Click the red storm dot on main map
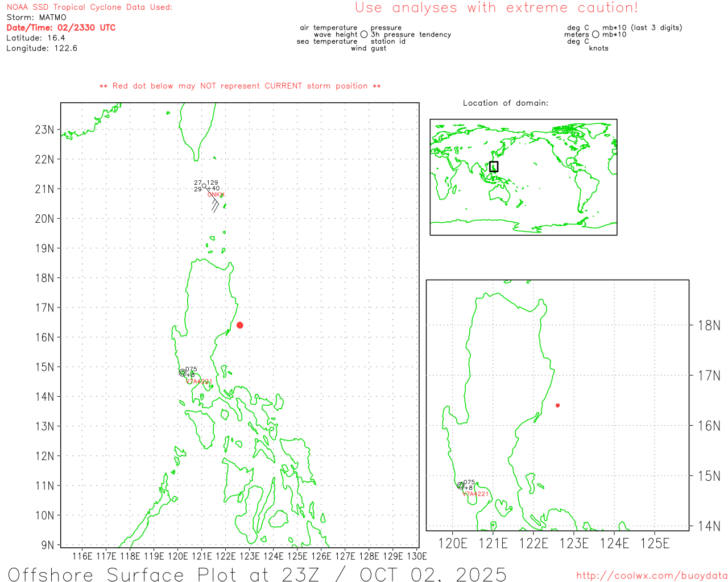The height and width of the screenshot is (582, 728). 240,325
